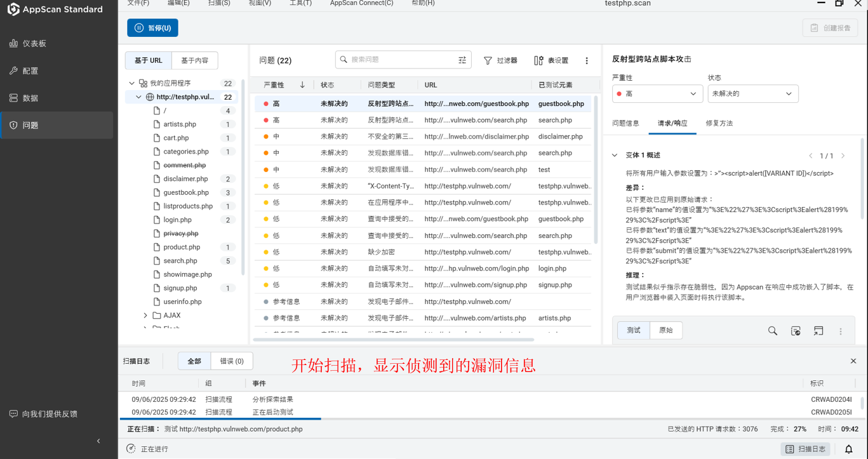The height and width of the screenshot is (459, 868).
Task: Switch to 原始 request view
Action: (x=666, y=330)
